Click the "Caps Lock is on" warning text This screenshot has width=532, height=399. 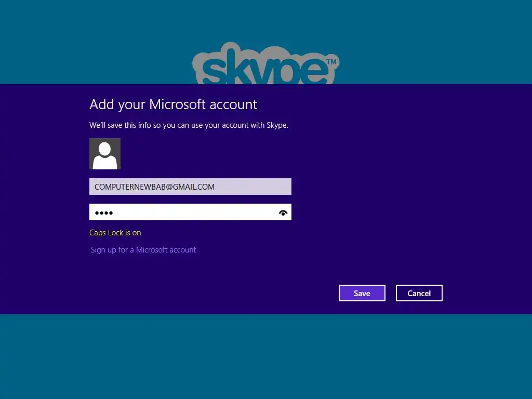[x=115, y=233]
